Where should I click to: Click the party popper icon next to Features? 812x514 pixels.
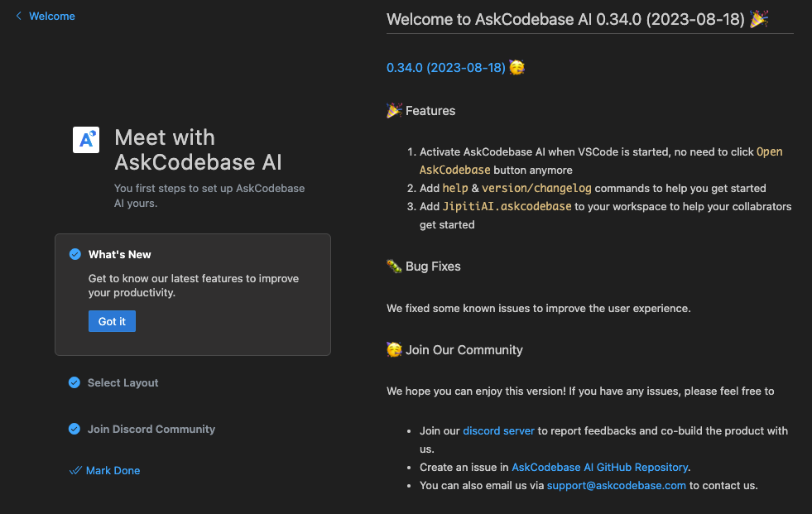point(394,110)
